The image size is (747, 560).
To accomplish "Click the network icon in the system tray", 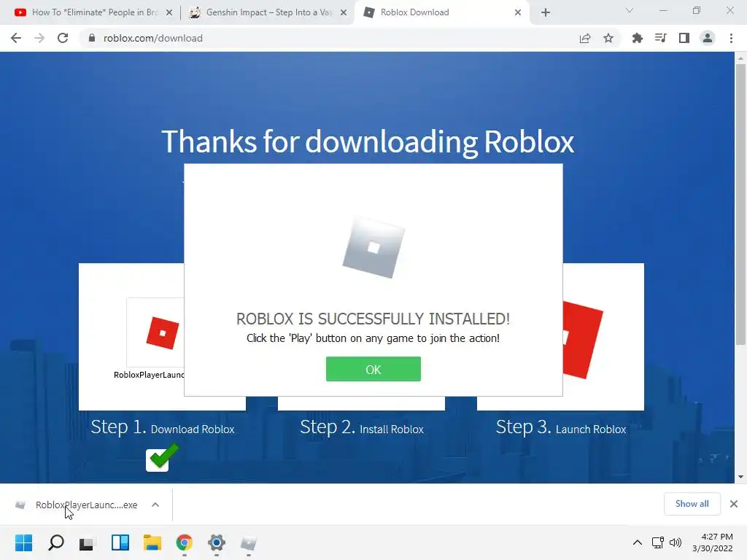I will coord(658,542).
